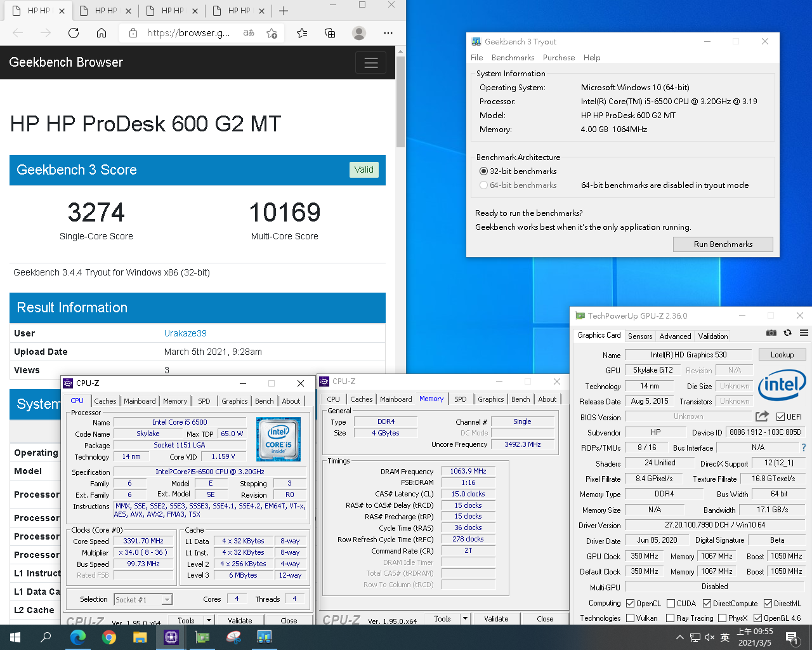Image resolution: width=812 pixels, height=650 pixels.
Task: Open File Explorer from taskbar
Action: point(140,637)
